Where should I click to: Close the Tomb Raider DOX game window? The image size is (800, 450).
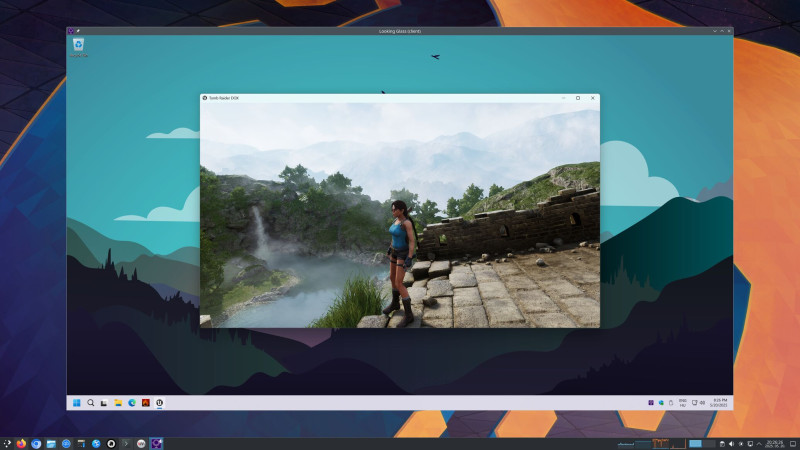click(593, 98)
